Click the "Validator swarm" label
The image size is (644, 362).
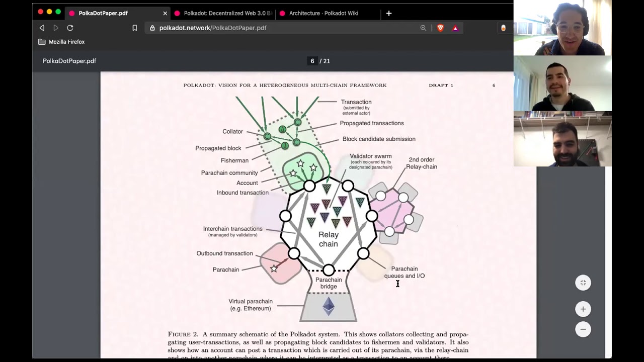(x=371, y=156)
